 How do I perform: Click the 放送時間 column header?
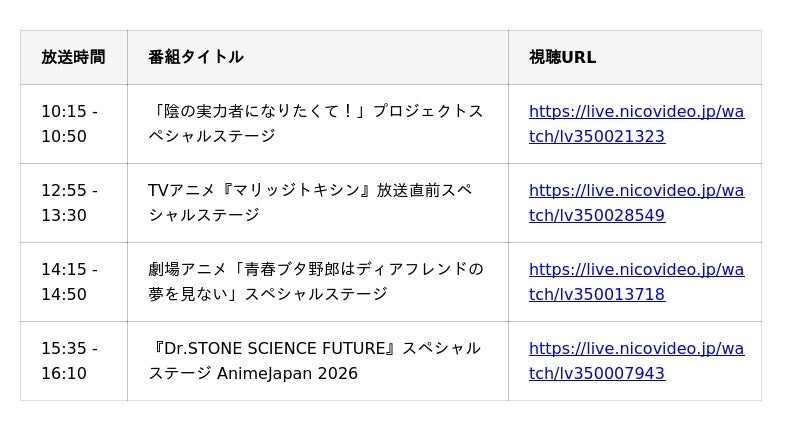coord(73,57)
